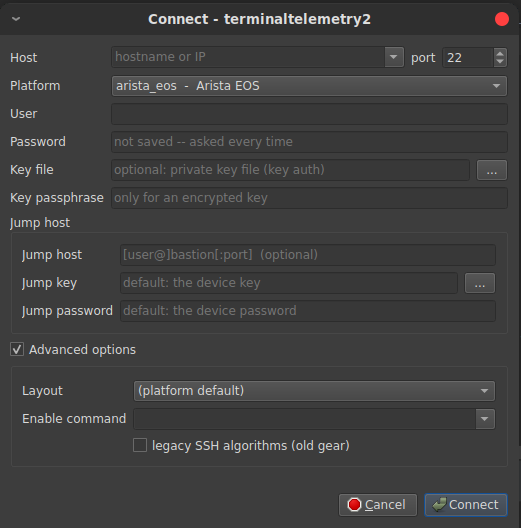Click the Password field
The width and height of the screenshot is (521, 528).
309,142
